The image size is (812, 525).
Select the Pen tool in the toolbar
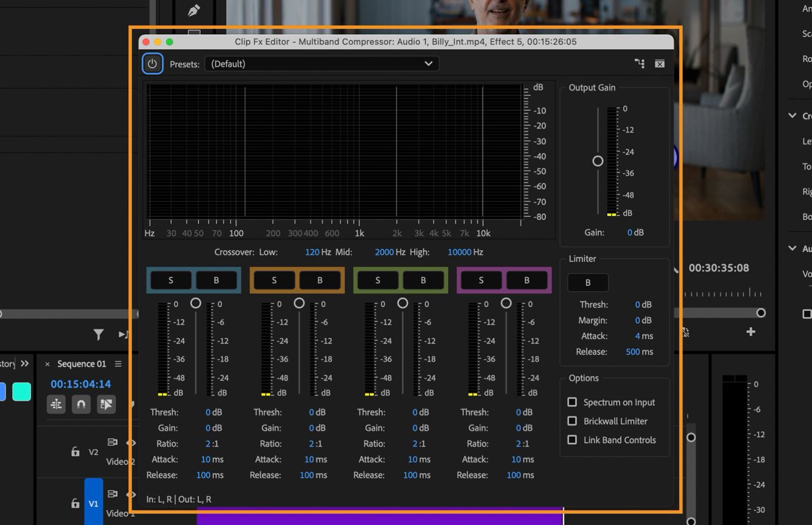coord(194,10)
